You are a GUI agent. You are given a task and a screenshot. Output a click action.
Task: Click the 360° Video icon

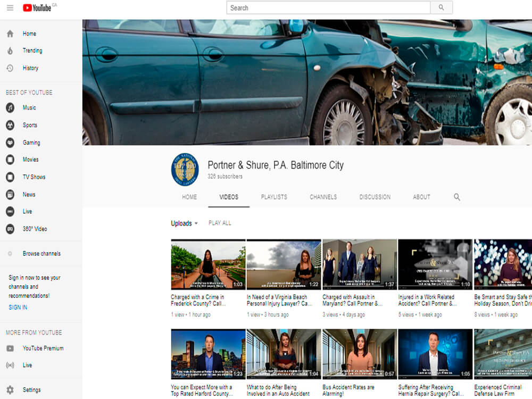pos(10,229)
